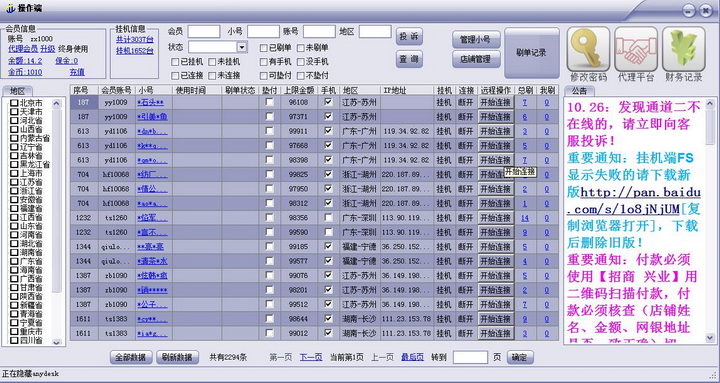Go to 最后页 link
The image size is (720, 383).
pyautogui.click(x=412, y=357)
